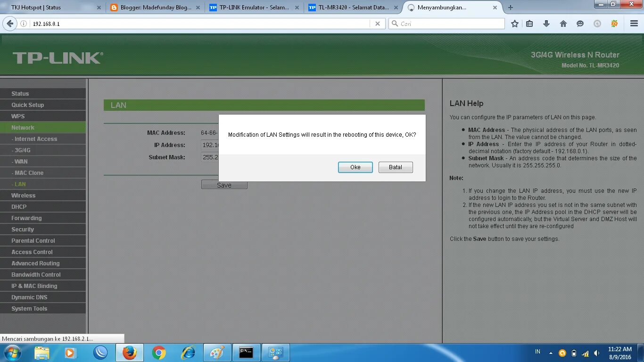Click the SQ extension icon

click(x=614, y=24)
